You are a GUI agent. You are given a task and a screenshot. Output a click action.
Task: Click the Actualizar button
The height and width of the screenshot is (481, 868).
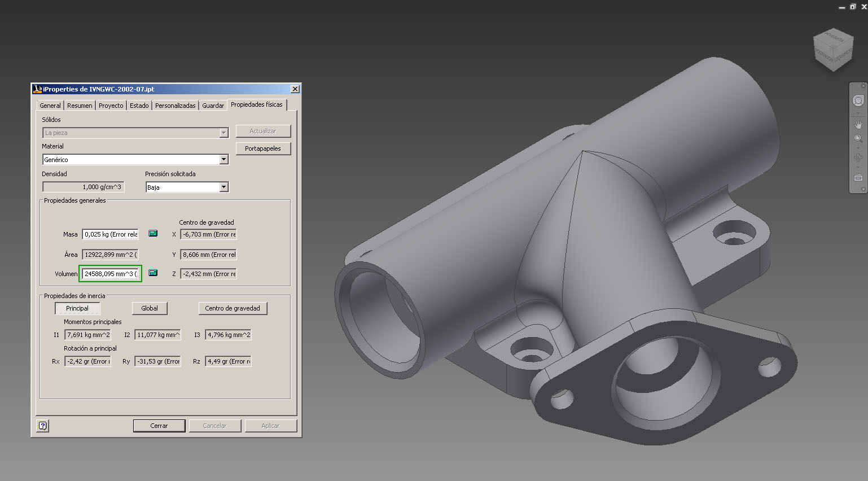tap(263, 131)
